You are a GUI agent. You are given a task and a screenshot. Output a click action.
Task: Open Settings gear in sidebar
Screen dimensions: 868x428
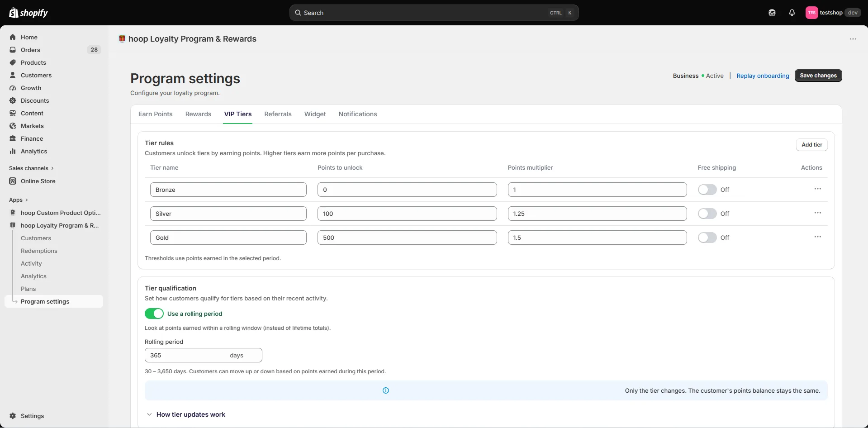tap(13, 416)
